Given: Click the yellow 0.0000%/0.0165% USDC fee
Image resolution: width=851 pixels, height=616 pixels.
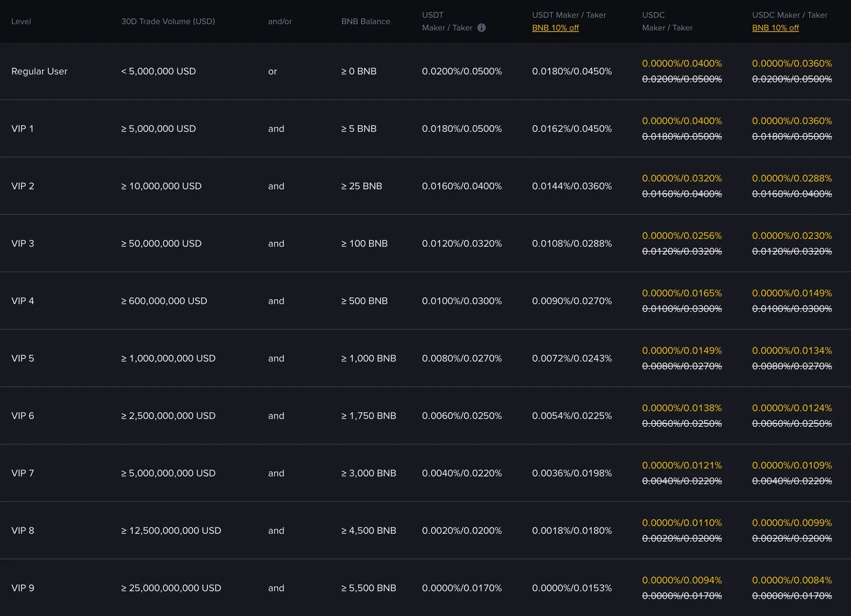Looking at the screenshot, I should 682,293.
